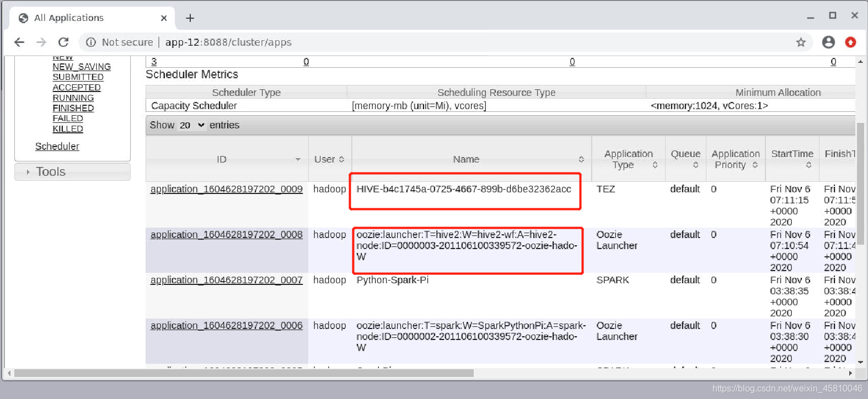868x399 pixels.
Task: Open the Show entries count dropdown
Action: pos(192,125)
